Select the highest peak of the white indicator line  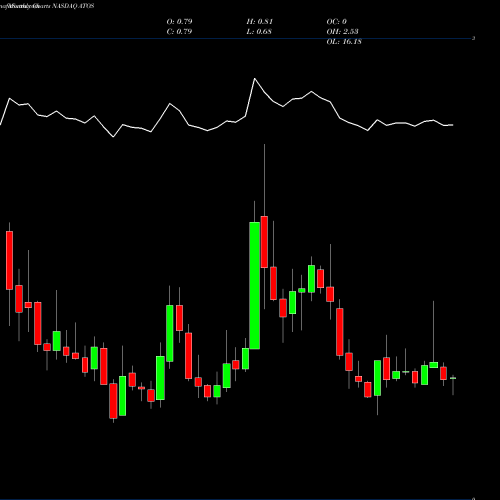255,79
